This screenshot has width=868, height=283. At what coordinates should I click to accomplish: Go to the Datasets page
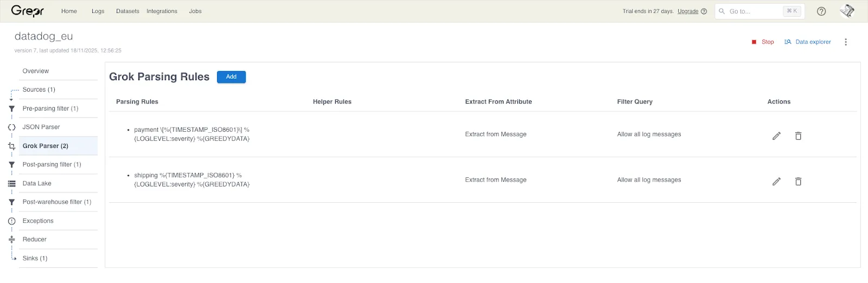pos(127,11)
